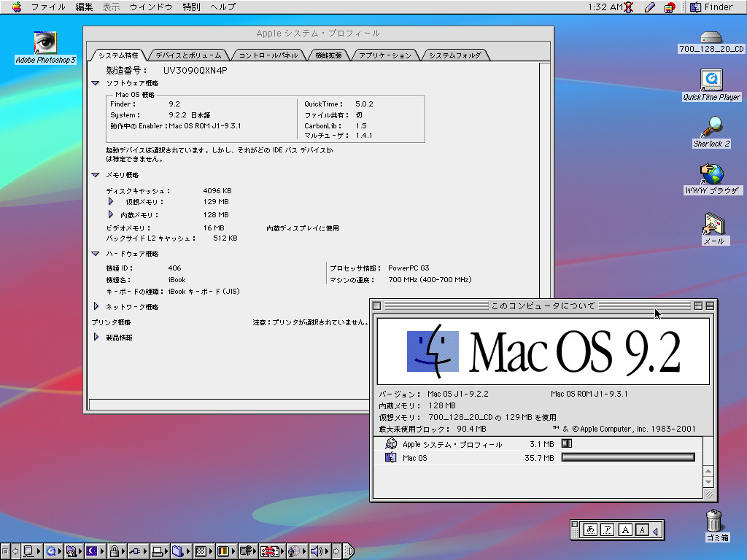
Task: Click the Control Strip scroll-left arrow
Action: [x=15, y=551]
